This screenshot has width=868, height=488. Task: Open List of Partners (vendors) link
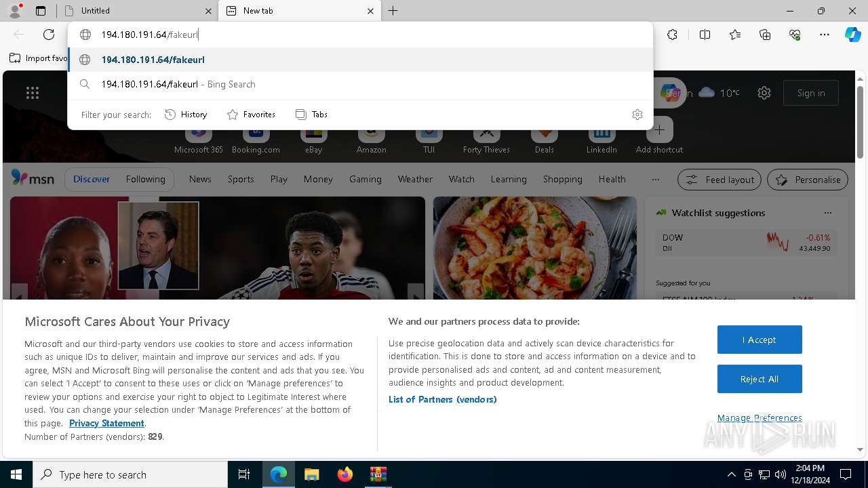pyautogui.click(x=443, y=399)
